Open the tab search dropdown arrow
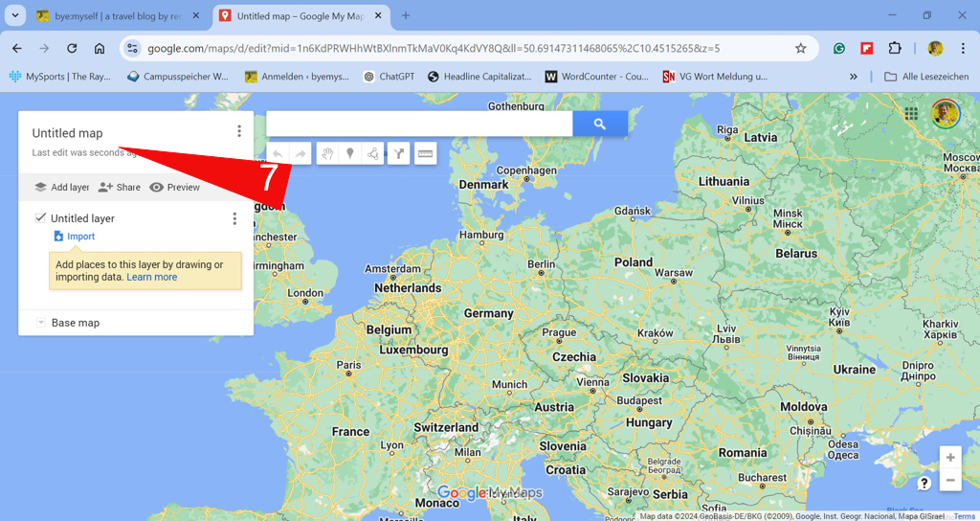 (15, 15)
